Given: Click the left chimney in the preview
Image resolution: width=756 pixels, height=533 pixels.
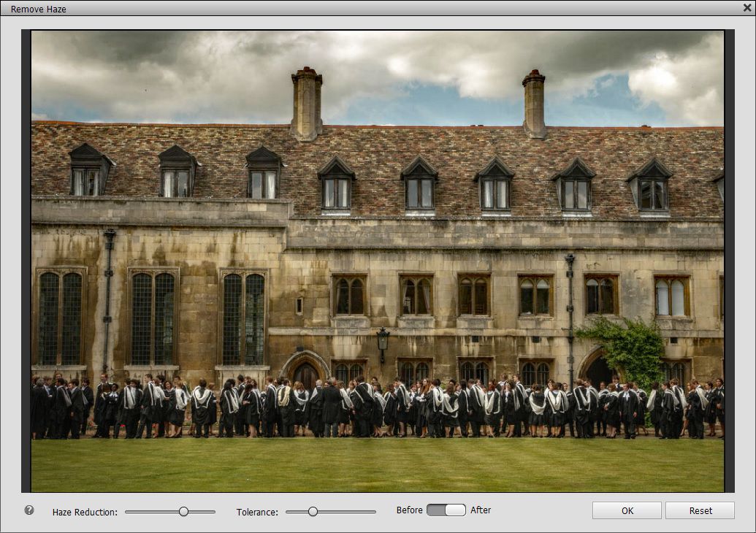Looking at the screenshot, I should pyautogui.click(x=307, y=104).
